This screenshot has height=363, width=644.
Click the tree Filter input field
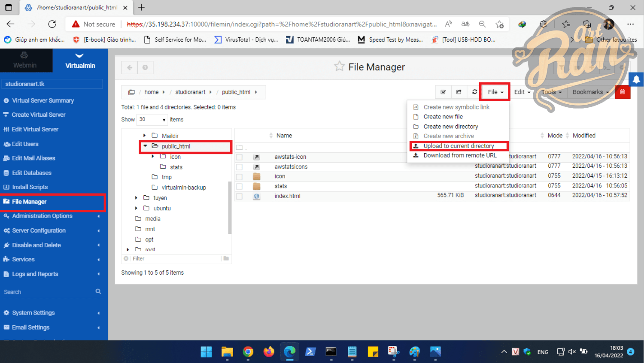click(175, 259)
